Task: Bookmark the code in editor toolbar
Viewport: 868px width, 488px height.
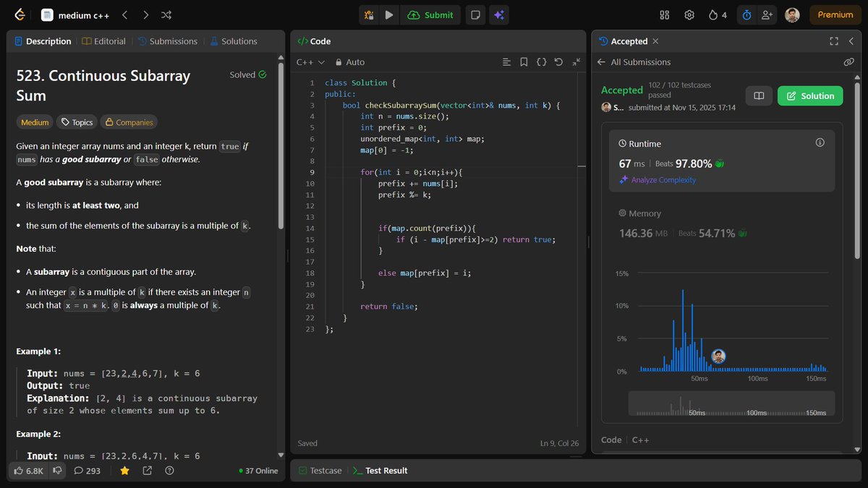Action: pyautogui.click(x=524, y=62)
